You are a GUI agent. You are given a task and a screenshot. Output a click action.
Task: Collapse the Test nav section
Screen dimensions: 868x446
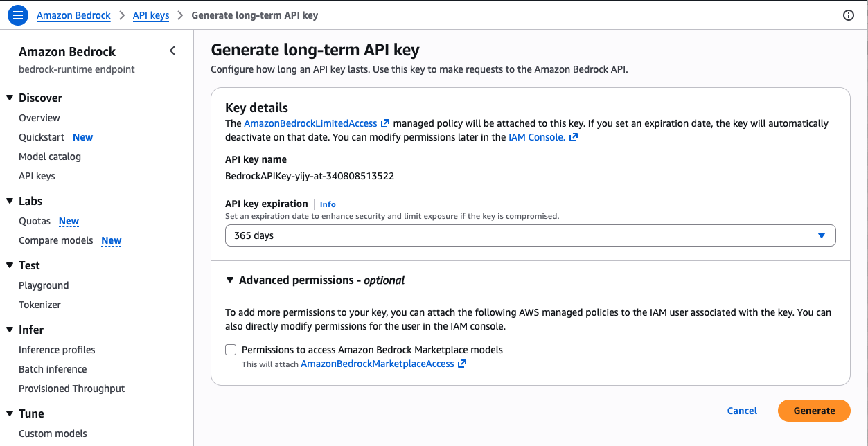(x=10, y=265)
